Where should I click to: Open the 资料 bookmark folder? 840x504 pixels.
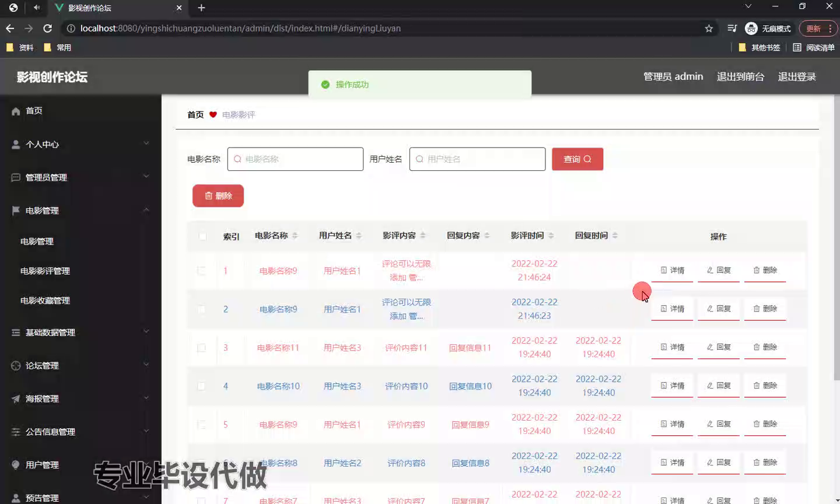point(20,47)
